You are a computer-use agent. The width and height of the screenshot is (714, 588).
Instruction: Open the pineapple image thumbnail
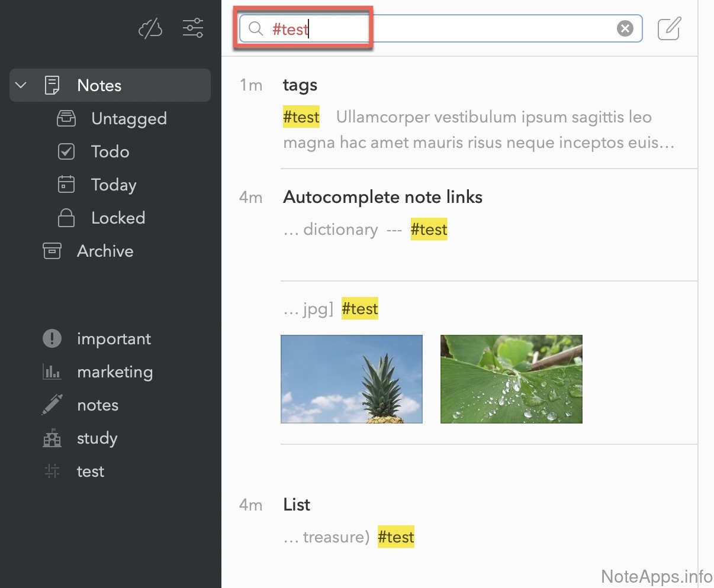(352, 379)
